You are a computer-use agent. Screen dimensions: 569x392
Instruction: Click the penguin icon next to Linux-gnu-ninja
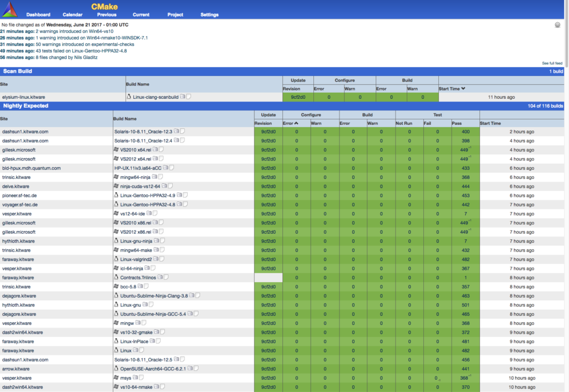point(116,241)
